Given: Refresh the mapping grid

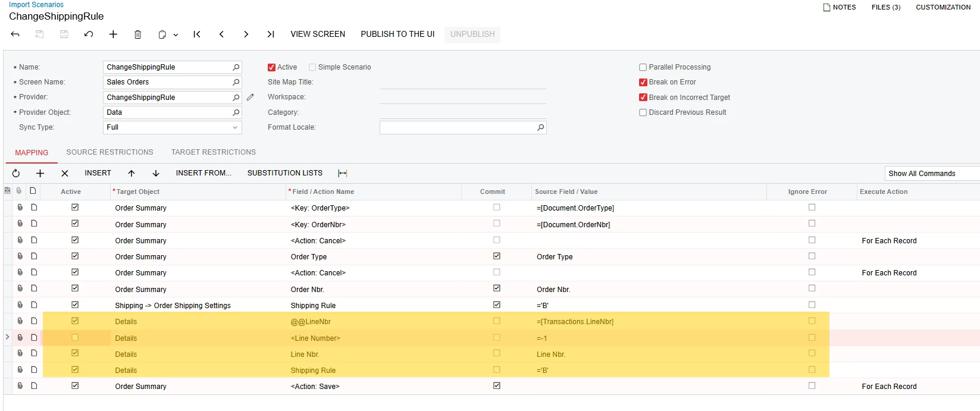Looking at the screenshot, I should (16, 173).
